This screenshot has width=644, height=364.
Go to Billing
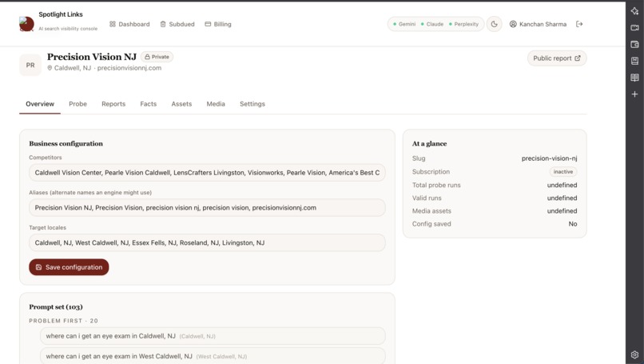click(x=218, y=24)
